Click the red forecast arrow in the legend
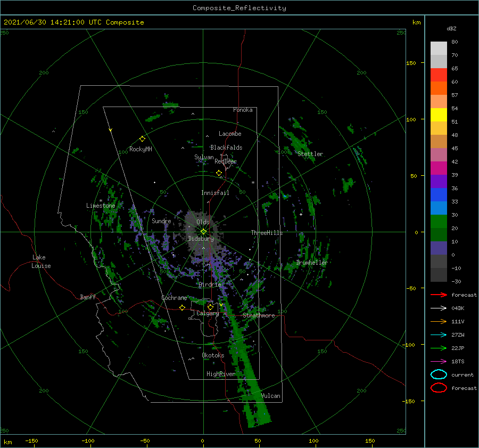479x448 pixels. click(x=439, y=295)
